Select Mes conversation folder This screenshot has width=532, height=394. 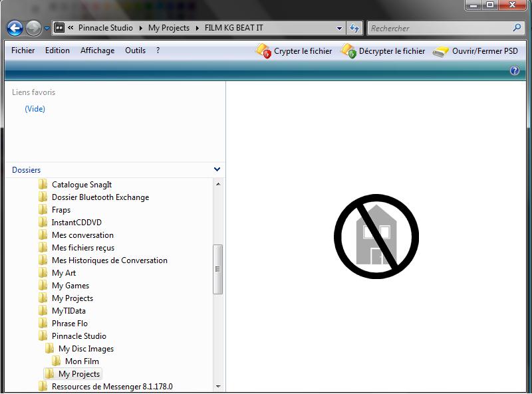[x=82, y=235]
